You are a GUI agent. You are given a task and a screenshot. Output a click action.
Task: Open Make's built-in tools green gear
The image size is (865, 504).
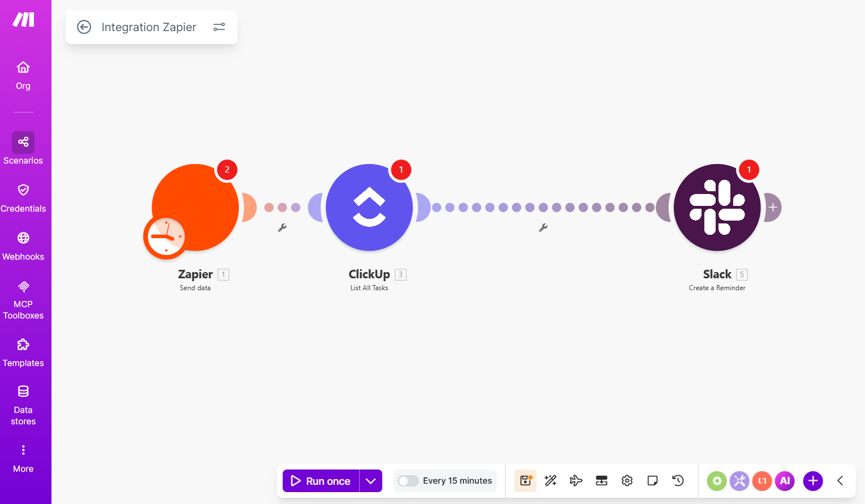coord(717,480)
